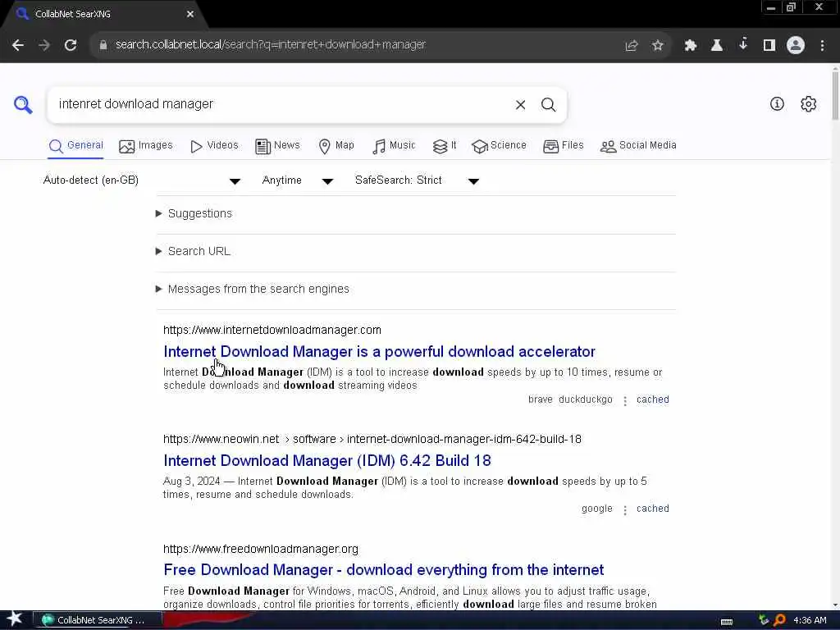Viewport: 840px width, 630px height.
Task: Open the SafeSearch: Strict dropdown
Action: pyautogui.click(x=417, y=180)
